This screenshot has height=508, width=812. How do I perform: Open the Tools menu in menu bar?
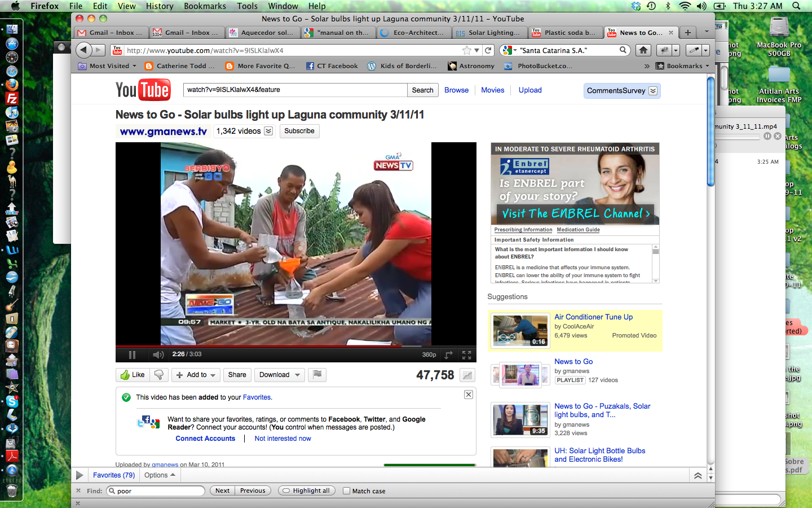[x=247, y=6]
